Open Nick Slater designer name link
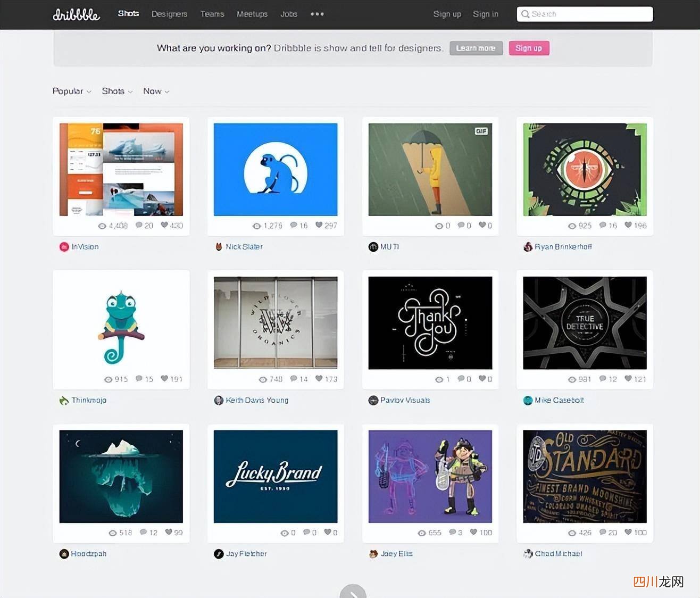The width and height of the screenshot is (700, 598). click(x=244, y=247)
